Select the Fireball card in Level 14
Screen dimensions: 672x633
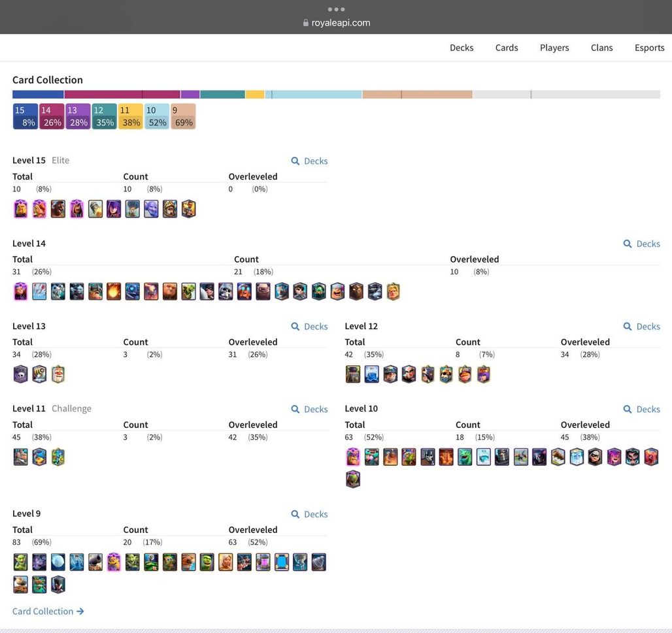(x=114, y=291)
